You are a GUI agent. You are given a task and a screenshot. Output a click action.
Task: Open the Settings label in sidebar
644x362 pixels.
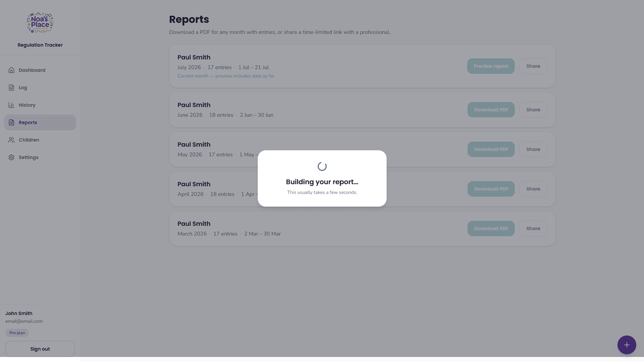pyautogui.click(x=29, y=157)
